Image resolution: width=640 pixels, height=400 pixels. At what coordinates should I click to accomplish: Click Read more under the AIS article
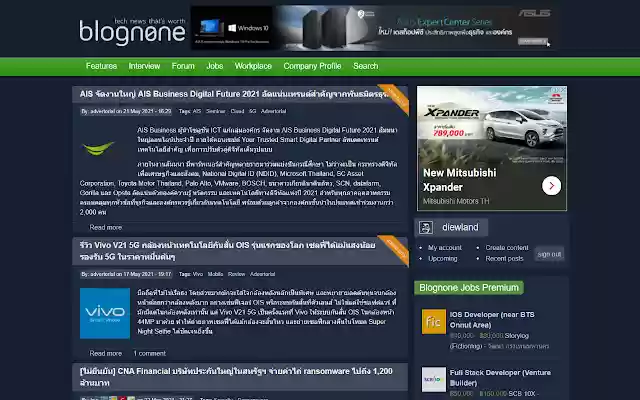click(x=106, y=227)
